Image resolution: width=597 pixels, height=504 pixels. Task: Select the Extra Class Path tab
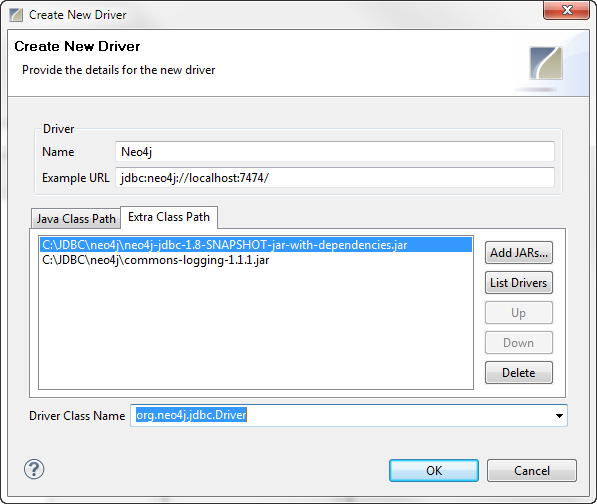pyautogui.click(x=169, y=217)
